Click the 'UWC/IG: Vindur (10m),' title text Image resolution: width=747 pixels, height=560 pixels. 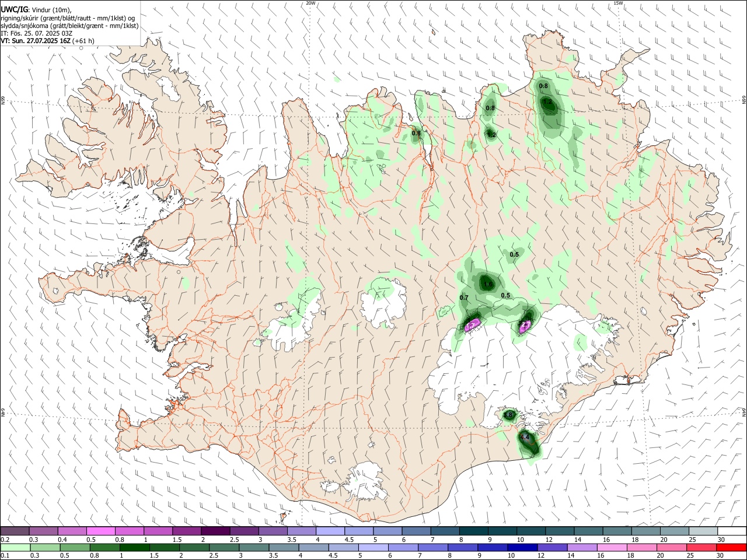pyautogui.click(x=36, y=10)
